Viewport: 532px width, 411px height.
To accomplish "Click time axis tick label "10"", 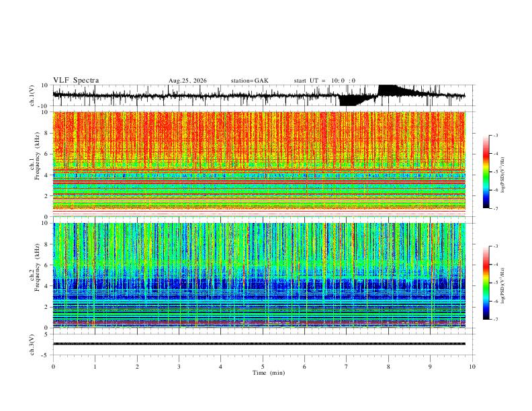I will pyautogui.click(x=472, y=367).
